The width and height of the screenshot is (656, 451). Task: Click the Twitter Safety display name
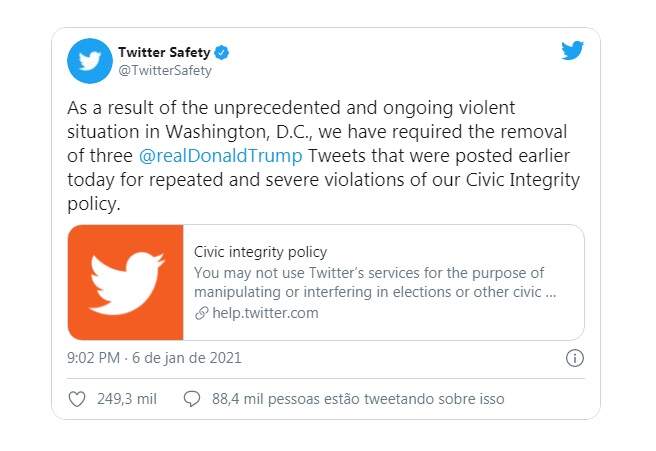click(164, 52)
